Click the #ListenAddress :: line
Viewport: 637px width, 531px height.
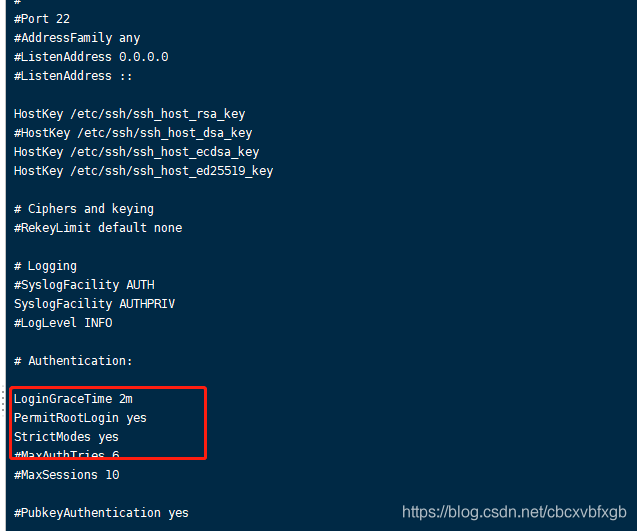pyautogui.click(x=73, y=76)
